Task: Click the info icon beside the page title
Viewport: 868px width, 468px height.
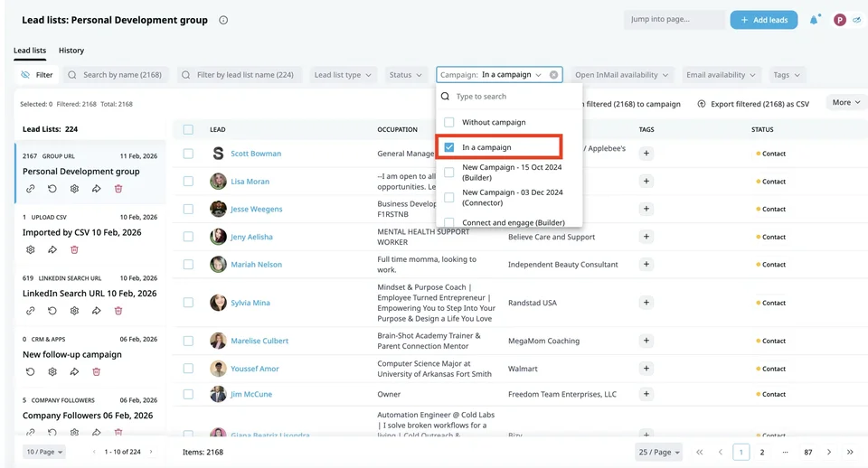Action: [223, 20]
